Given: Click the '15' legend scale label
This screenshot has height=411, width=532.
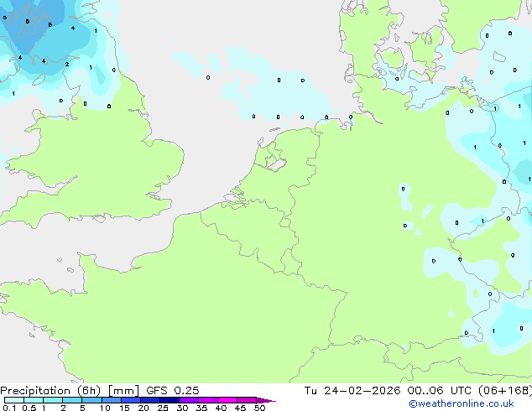Looking at the screenshot, I should [124, 408].
